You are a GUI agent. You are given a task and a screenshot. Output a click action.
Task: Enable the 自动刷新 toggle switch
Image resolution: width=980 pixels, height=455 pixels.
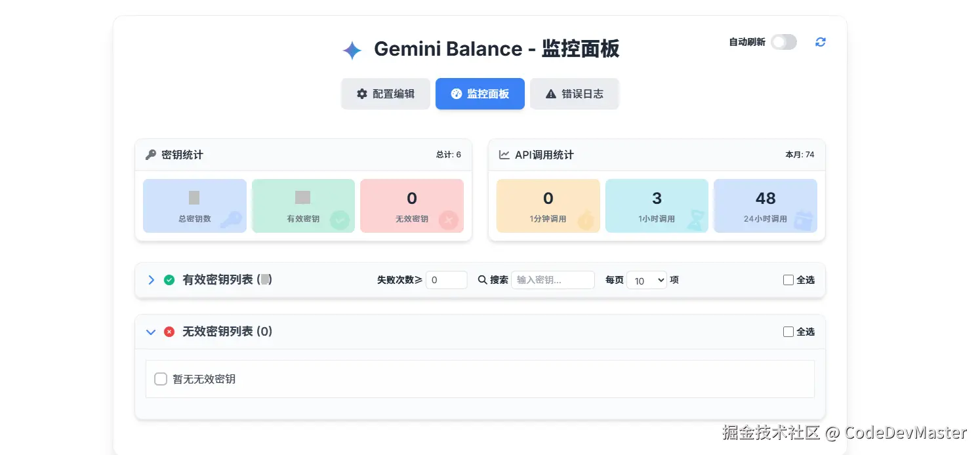784,41
